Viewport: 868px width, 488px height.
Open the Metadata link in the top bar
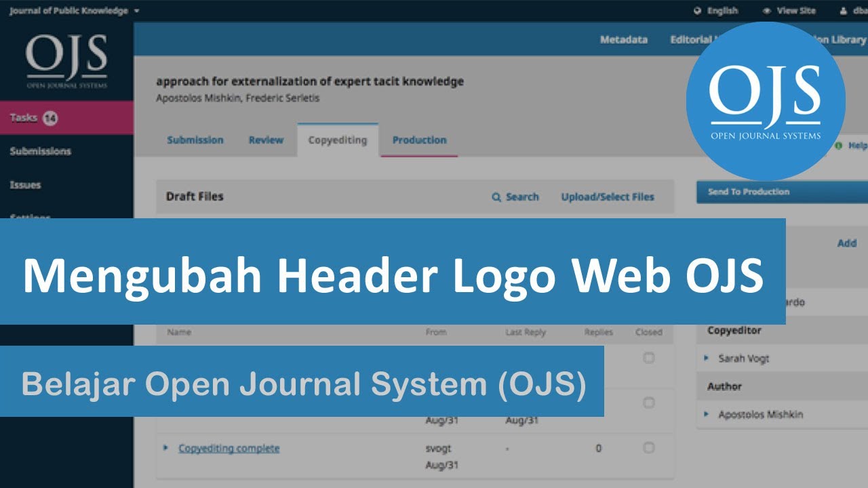tap(623, 40)
